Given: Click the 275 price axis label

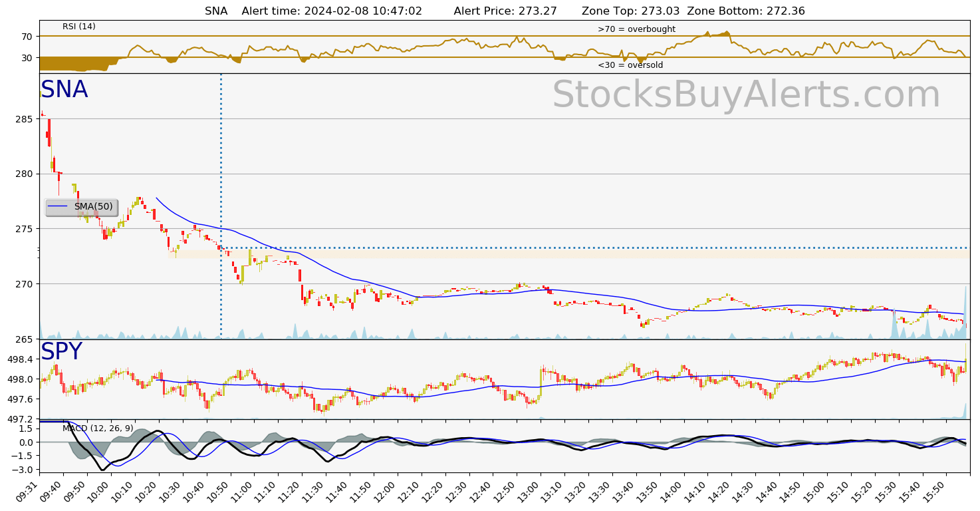Looking at the screenshot, I should [x=25, y=229].
